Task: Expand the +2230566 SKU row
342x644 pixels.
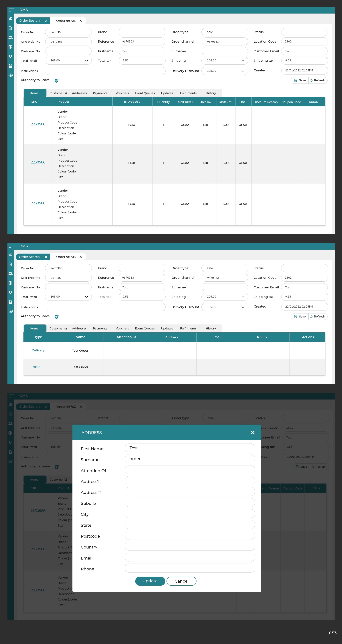Action: [x=37, y=124]
